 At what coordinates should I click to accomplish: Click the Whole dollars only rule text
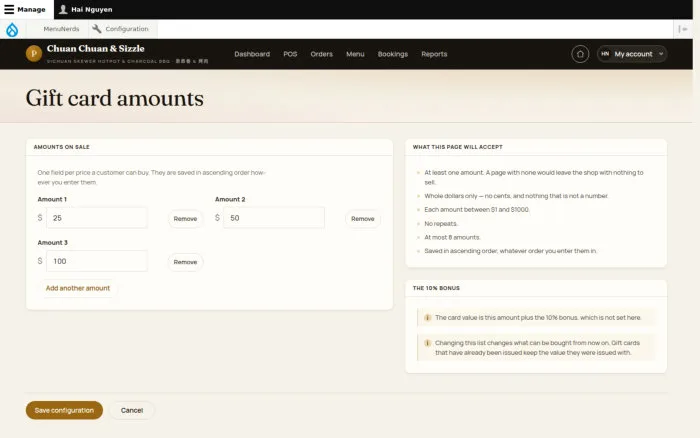pos(516,196)
